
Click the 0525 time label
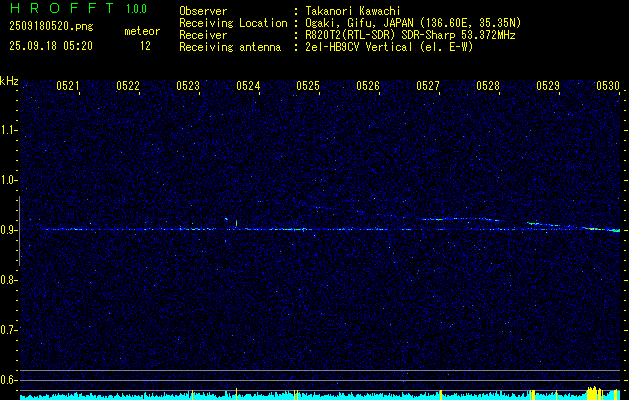click(308, 86)
